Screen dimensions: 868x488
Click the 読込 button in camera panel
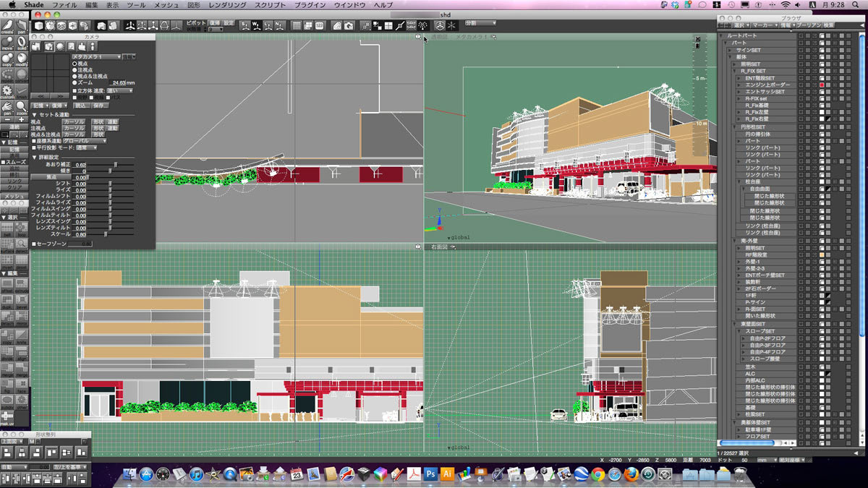click(81, 106)
